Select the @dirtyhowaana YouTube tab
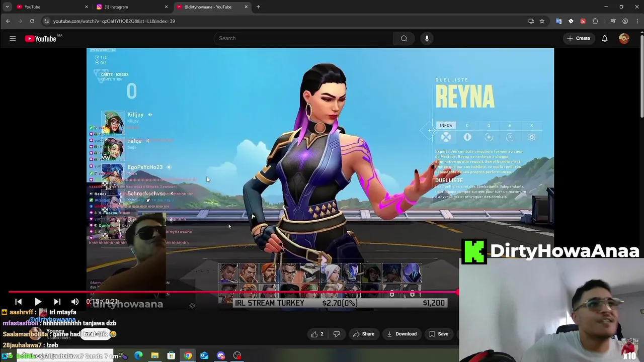The image size is (644, 362). point(211,7)
